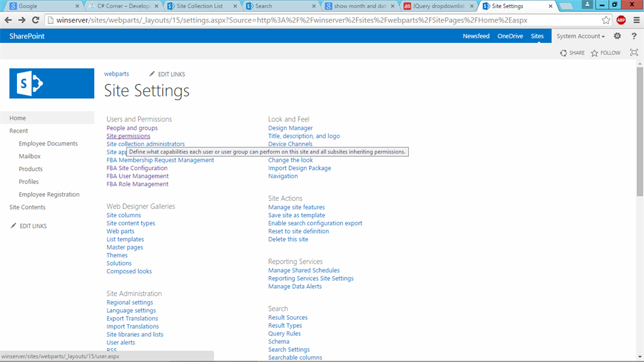The image size is (644, 362).
Task: Switch to the JQuery dropdownlist tab
Action: tap(438, 6)
